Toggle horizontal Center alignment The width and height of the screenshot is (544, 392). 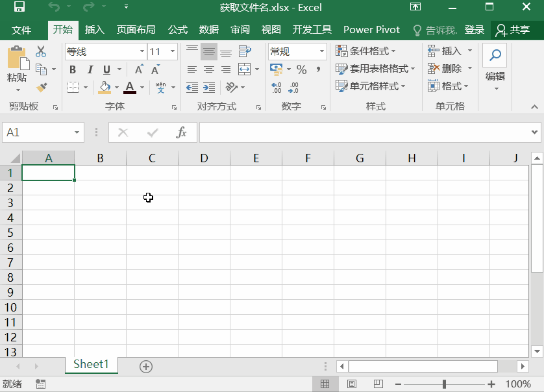[209, 69]
